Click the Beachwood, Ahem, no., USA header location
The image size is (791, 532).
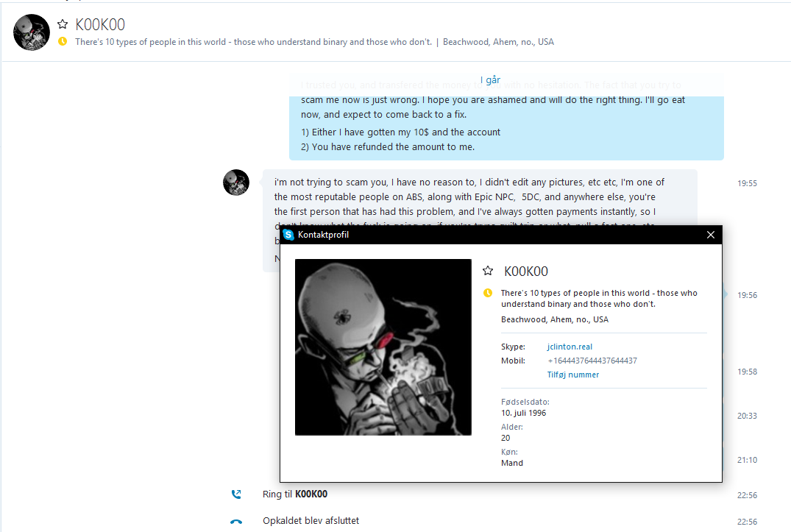coord(498,42)
